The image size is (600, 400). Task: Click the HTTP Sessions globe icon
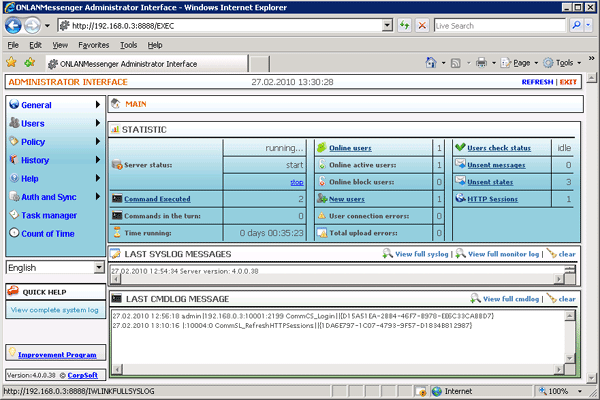point(460,198)
